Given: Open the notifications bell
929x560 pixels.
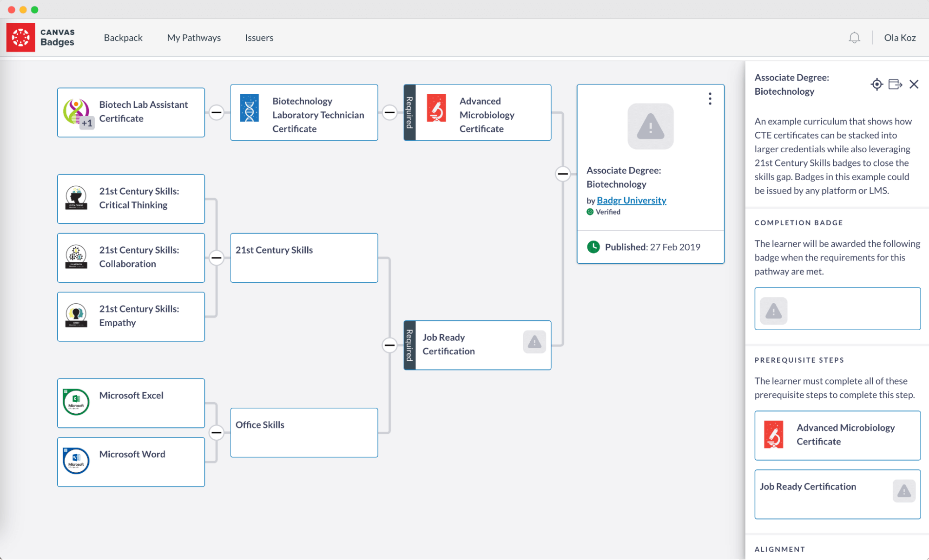Looking at the screenshot, I should point(854,38).
